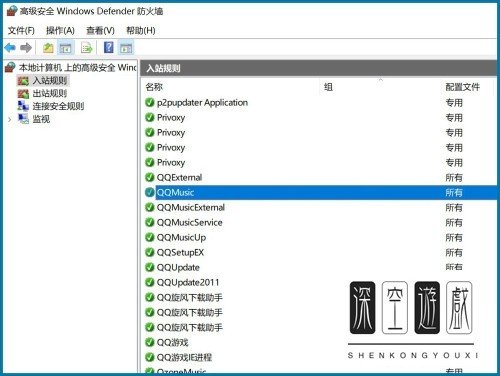The width and height of the screenshot is (500, 376).
Task: Expand the 监视 tree node arrow
Action: point(9,119)
